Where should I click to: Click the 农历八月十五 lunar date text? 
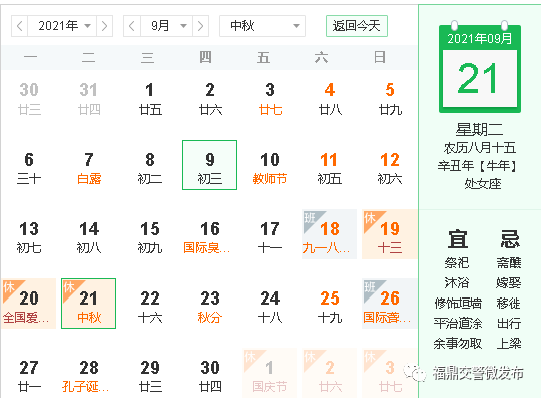tap(480, 148)
